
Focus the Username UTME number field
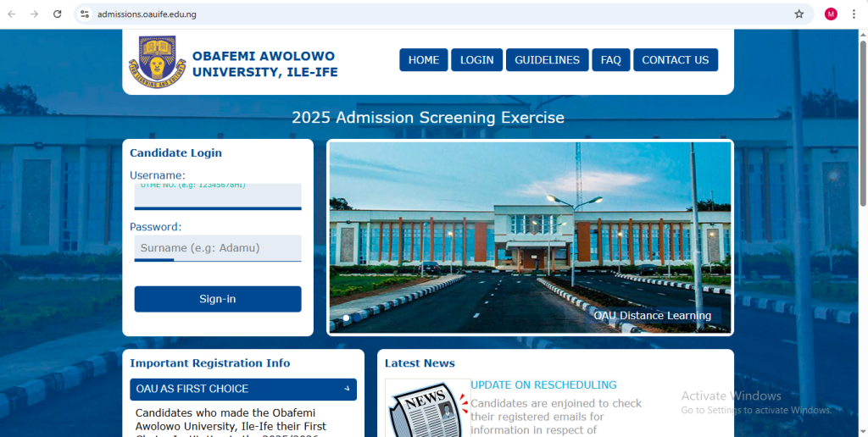pos(218,196)
